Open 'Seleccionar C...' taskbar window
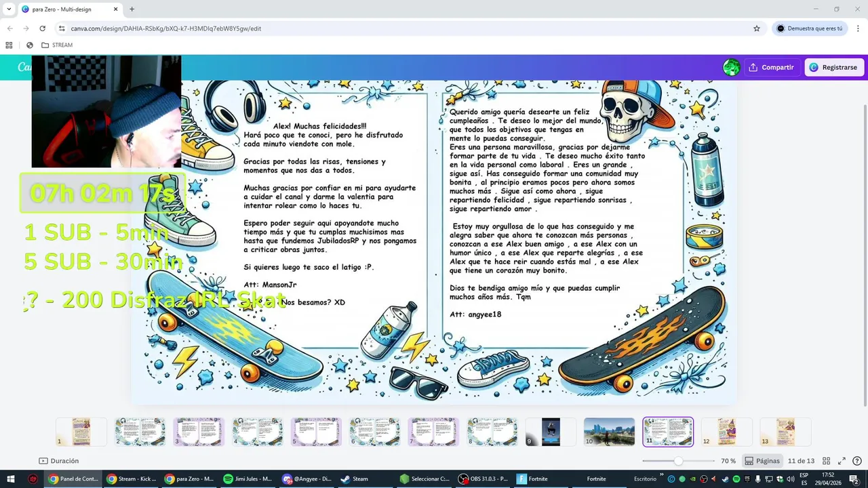Viewport: 868px width, 488px height. pos(424,479)
